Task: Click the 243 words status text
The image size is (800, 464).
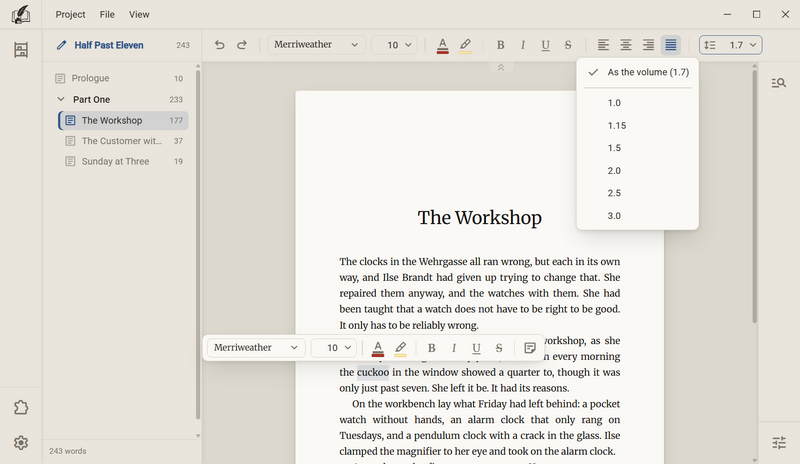Action: (68, 451)
